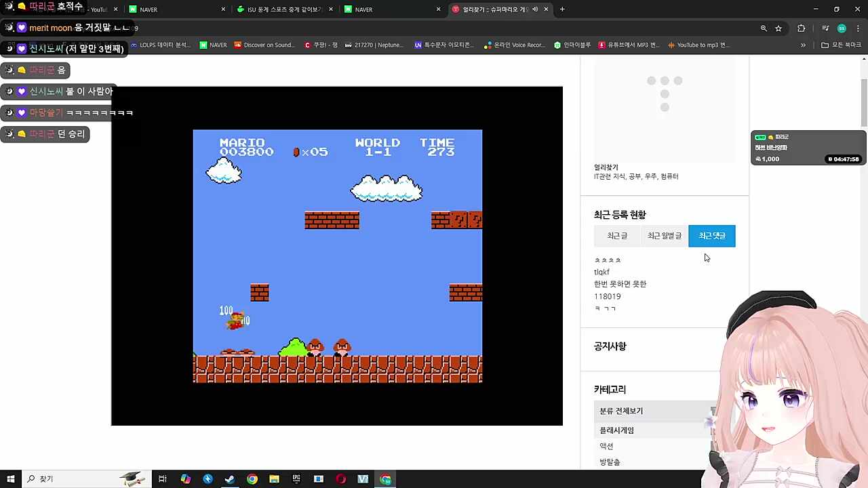The width and height of the screenshot is (868, 488).
Task: Switch to the 최근 일별글 tab
Action: coord(665,236)
